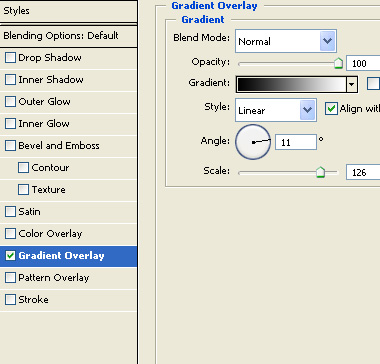Click the Opacity slider handle

(x=338, y=63)
